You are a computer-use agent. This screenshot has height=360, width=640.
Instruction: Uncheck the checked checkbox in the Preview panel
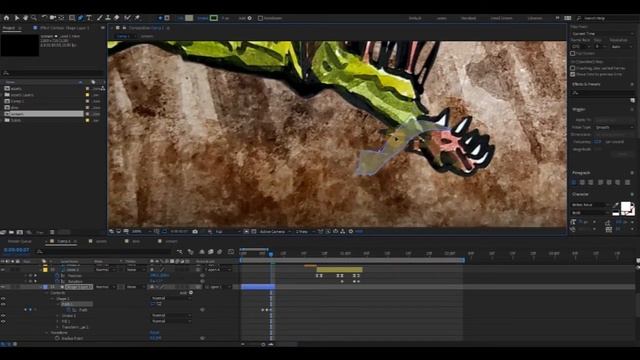click(x=573, y=74)
